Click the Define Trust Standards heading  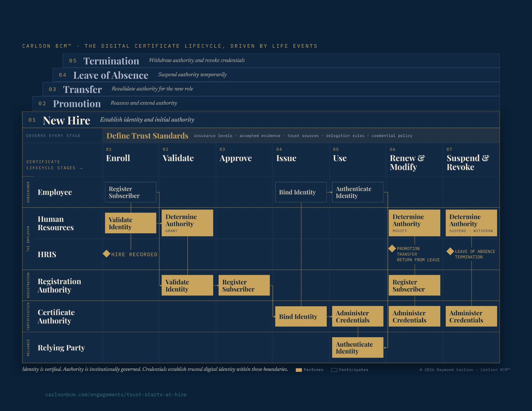click(147, 136)
